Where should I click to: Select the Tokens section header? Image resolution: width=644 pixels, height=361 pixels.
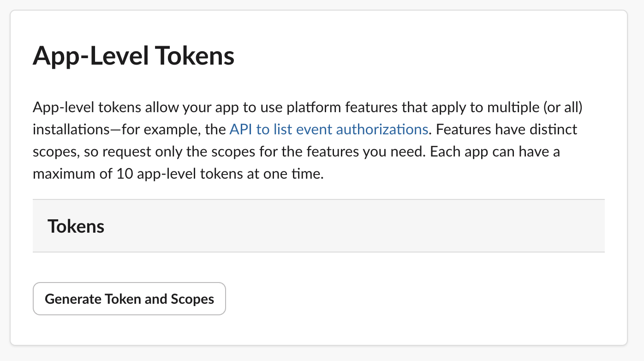(76, 226)
